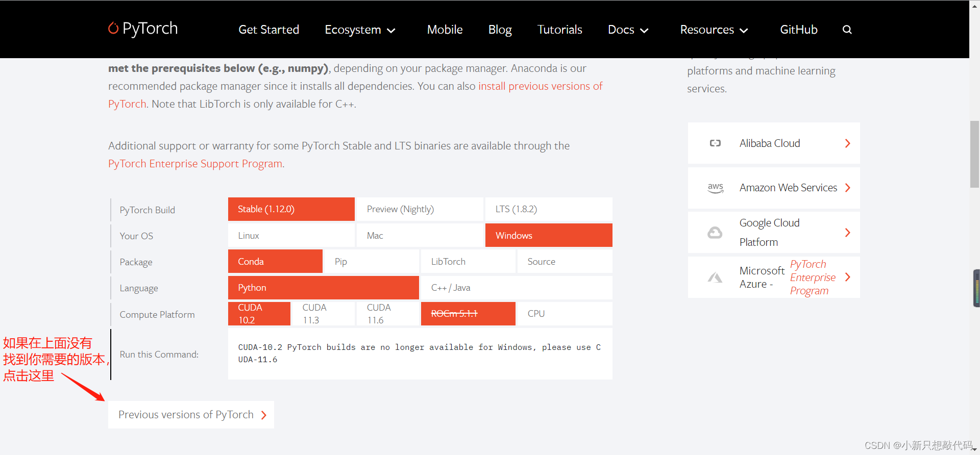Screen dimensions: 980x455
Task: Open the Google Cloud Platform card
Action: [774, 233]
